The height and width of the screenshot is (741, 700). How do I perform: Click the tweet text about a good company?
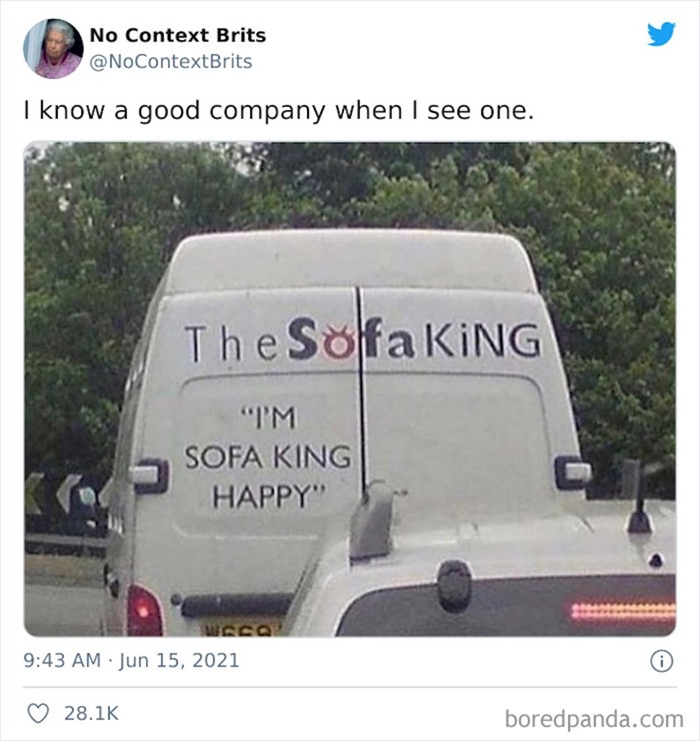click(277, 111)
